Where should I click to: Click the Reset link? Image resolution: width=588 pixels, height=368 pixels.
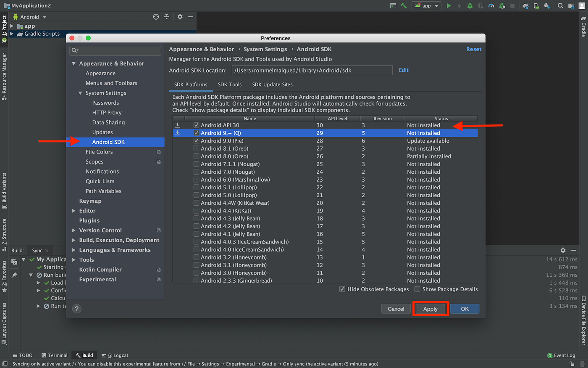pos(474,49)
